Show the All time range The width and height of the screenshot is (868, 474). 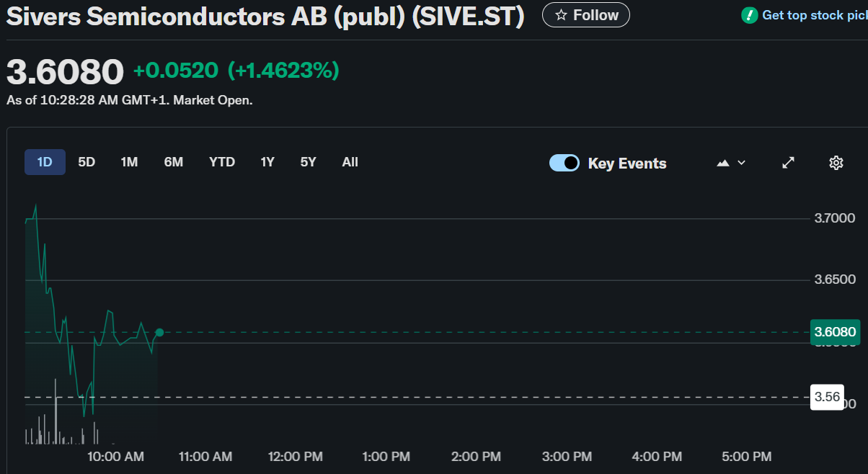[x=350, y=162]
